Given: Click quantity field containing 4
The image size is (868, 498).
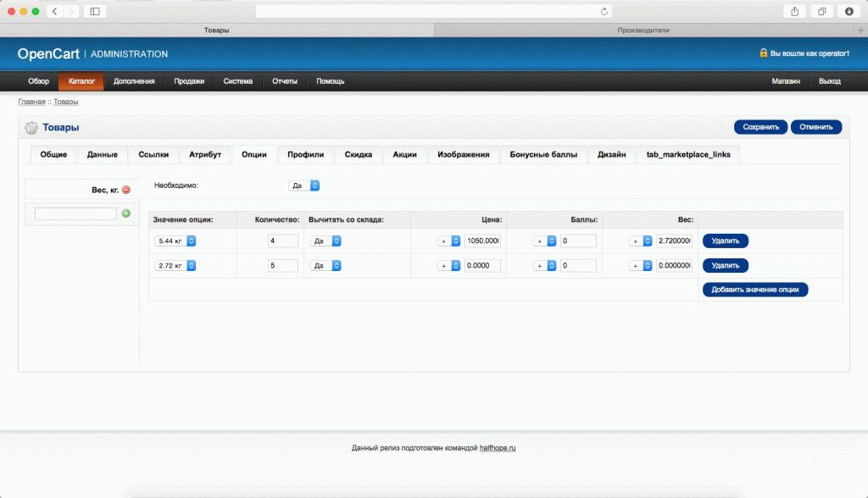Looking at the screenshot, I should tap(282, 241).
